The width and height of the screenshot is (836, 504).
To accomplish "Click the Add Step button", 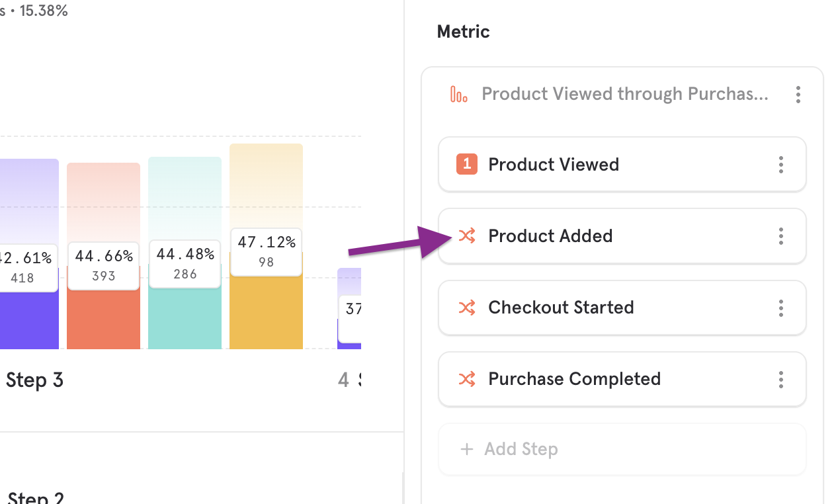I will coord(622,449).
